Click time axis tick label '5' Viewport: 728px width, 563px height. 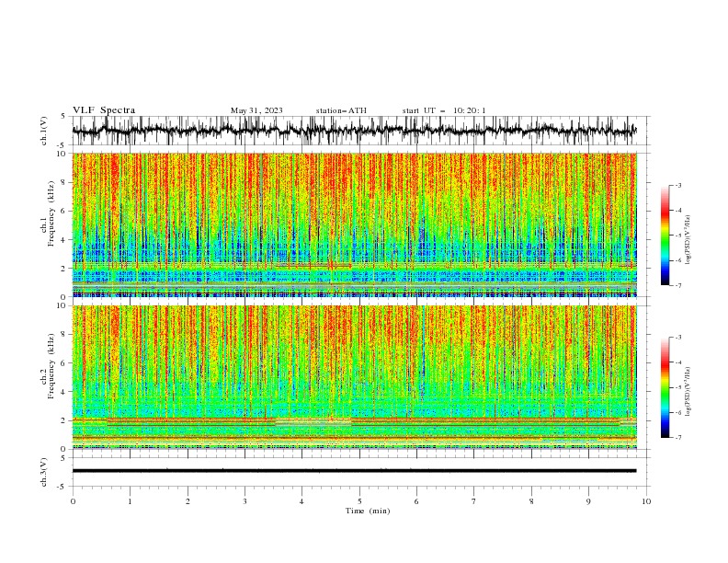click(359, 501)
